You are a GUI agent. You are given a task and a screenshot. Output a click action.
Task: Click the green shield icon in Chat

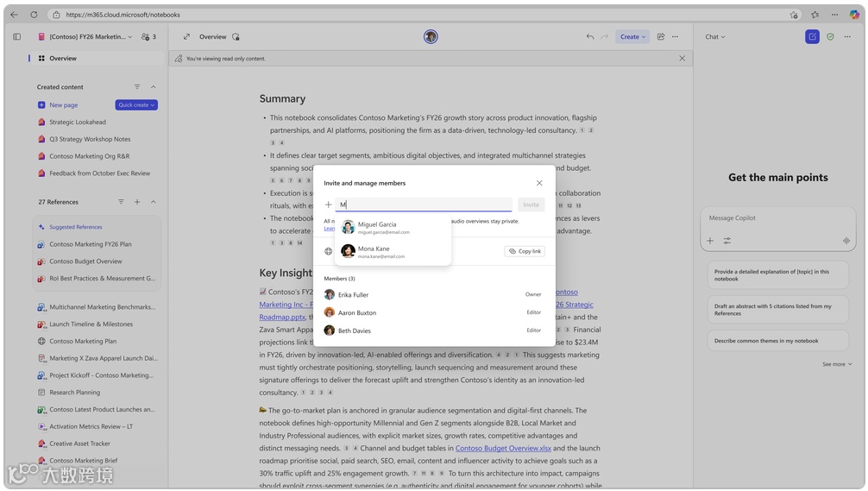tap(830, 36)
